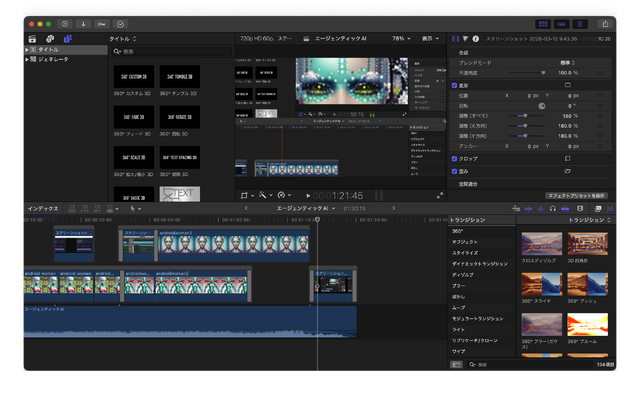The image size is (640, 402).
Task: Uncheck the クロップ crop checkbox
Action: (454, 158)
